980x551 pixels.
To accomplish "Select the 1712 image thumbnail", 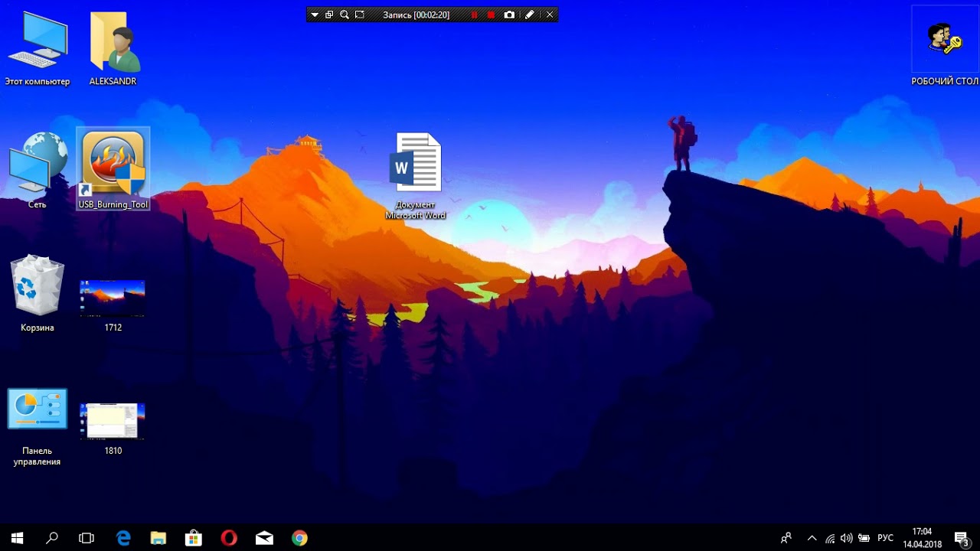I will [x=113, y=305].
